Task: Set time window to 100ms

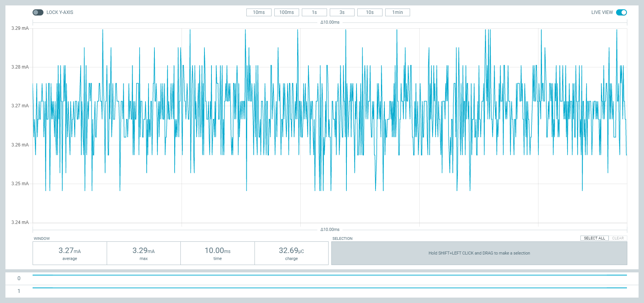Action: 287,12
